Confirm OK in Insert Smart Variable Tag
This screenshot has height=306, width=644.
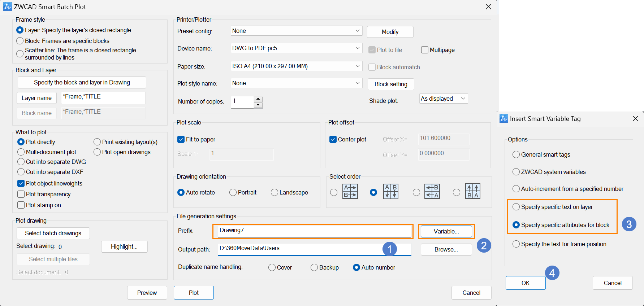tap(526, 283)
